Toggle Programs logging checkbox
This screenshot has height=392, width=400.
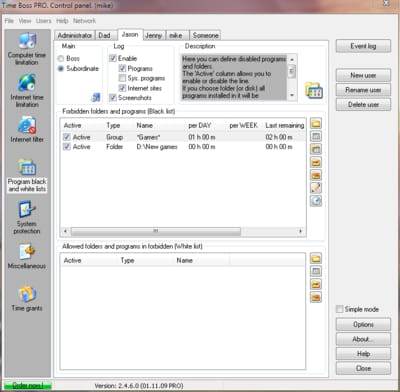click(x=122, y=69)
